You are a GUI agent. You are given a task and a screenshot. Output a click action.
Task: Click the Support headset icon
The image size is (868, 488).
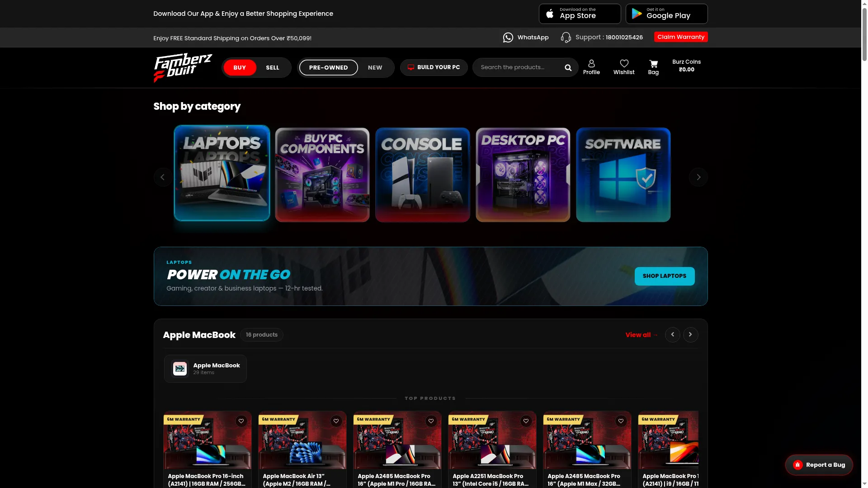point(566,38)
